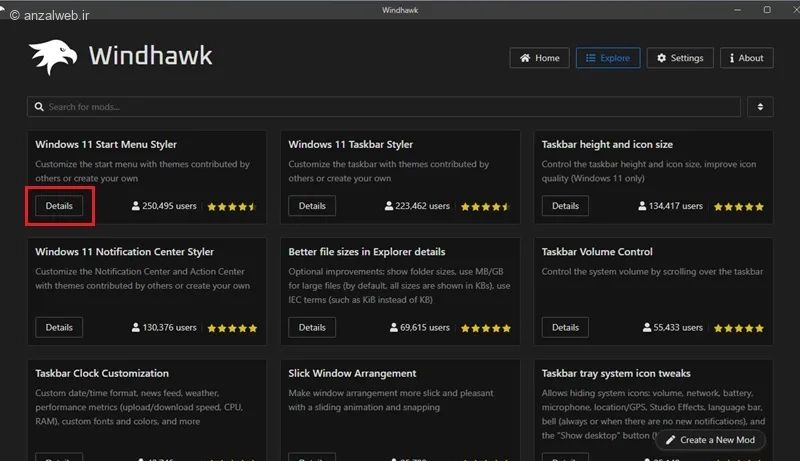Open Details for Better file sizes in Explorer
Screen dimensions: 800x461
tap(312, 327)
